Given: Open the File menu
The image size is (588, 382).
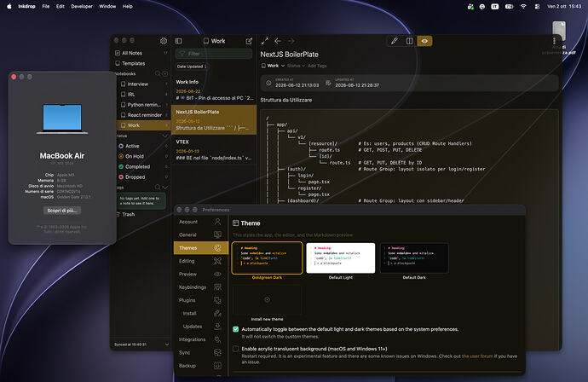Looking at the screenshot, I should 46,6.
